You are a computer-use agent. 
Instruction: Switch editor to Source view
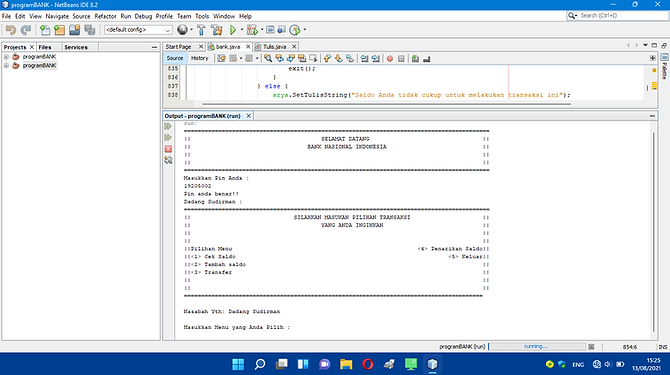[175, 58]
